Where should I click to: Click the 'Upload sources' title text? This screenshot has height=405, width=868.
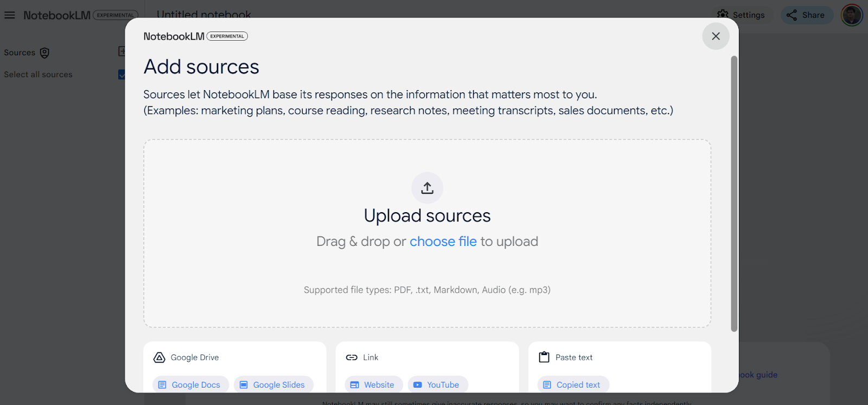tap(427, 216)
